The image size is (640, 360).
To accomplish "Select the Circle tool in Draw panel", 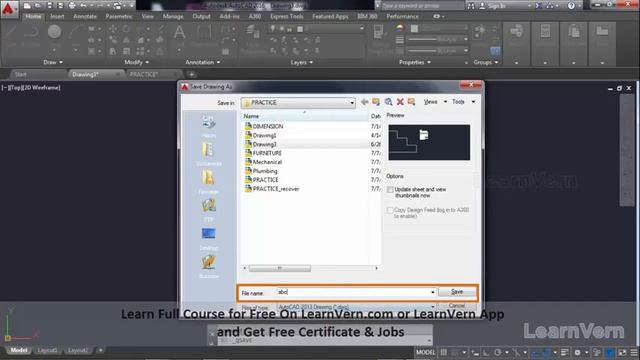I will 54,32.
